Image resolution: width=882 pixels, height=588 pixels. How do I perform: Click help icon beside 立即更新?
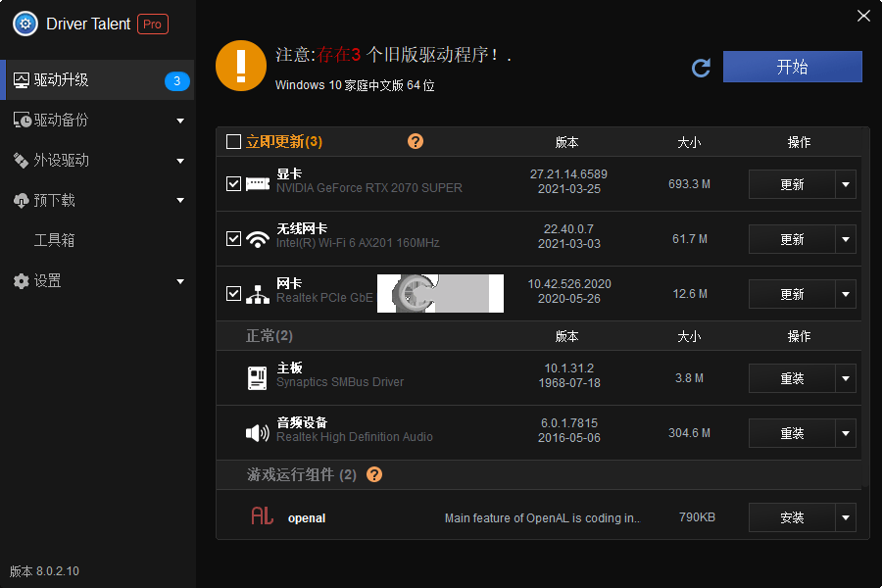coord(416,142)
